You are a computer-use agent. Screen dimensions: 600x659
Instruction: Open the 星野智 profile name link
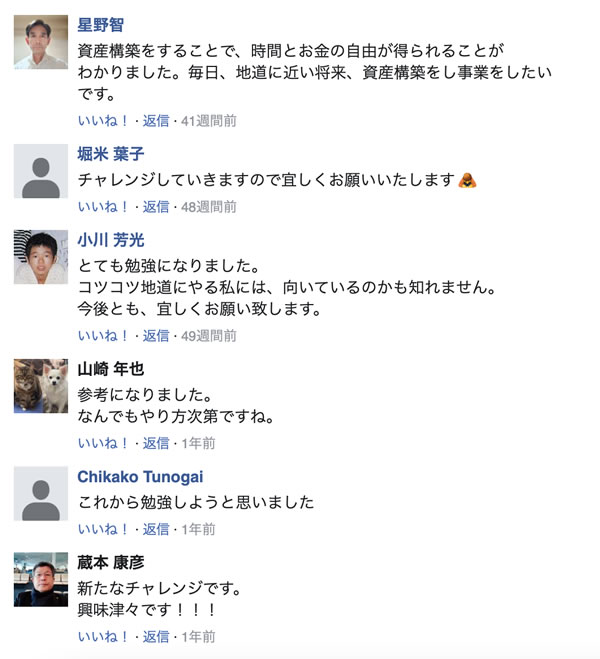pyautogui.click(x=101, y=25)
